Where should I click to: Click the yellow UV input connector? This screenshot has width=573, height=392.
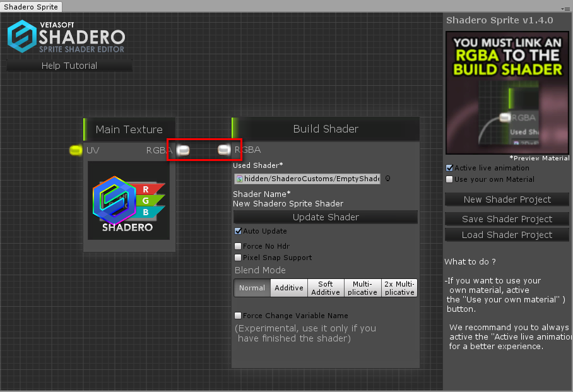coord(76,150)
